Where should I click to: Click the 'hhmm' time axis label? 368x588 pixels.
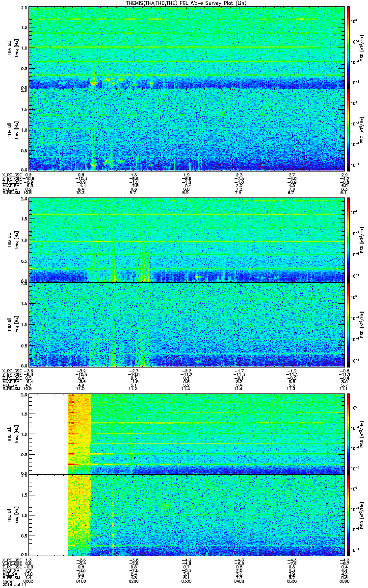(x=7, y=581)
